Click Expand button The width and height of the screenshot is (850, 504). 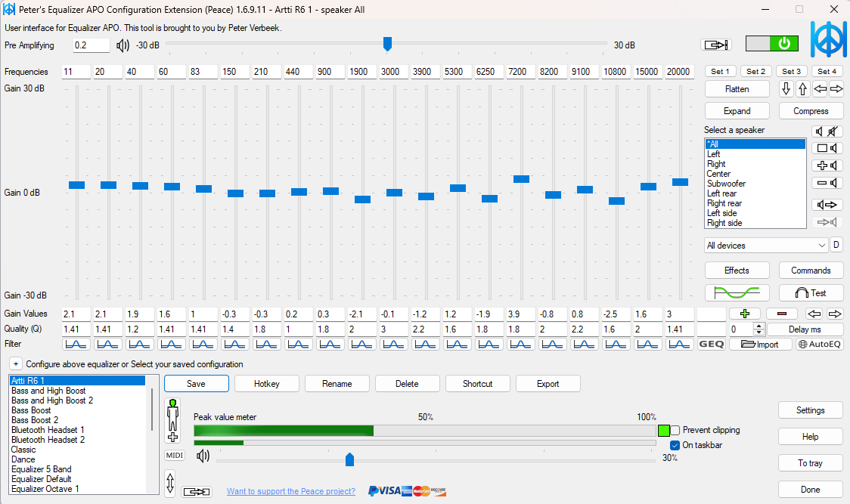click(737, 111)
